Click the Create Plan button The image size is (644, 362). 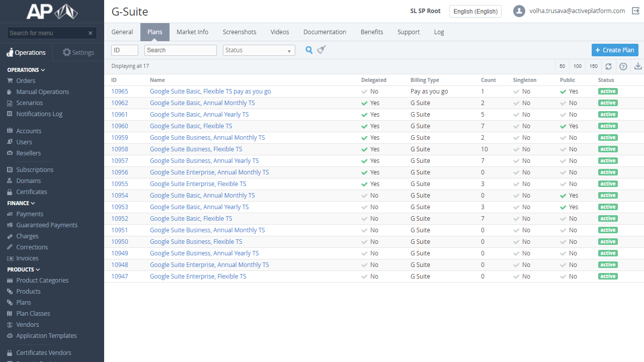(615, 50)
